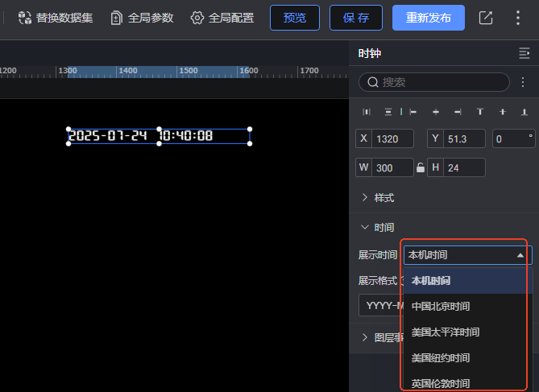Distribute horizontally using first alignment icon
Screen dimensions: 539x392
[367, 112]
